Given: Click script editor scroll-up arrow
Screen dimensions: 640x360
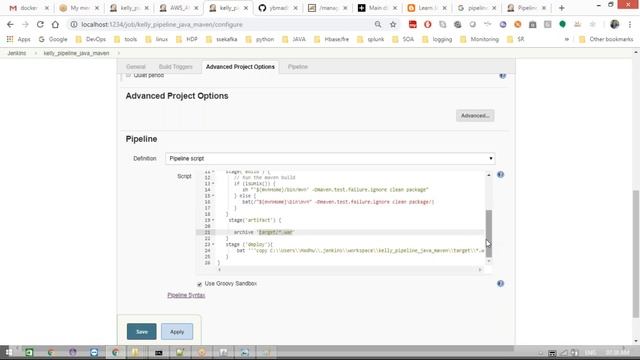Looking at the screenshot, I should coord(489,175).
